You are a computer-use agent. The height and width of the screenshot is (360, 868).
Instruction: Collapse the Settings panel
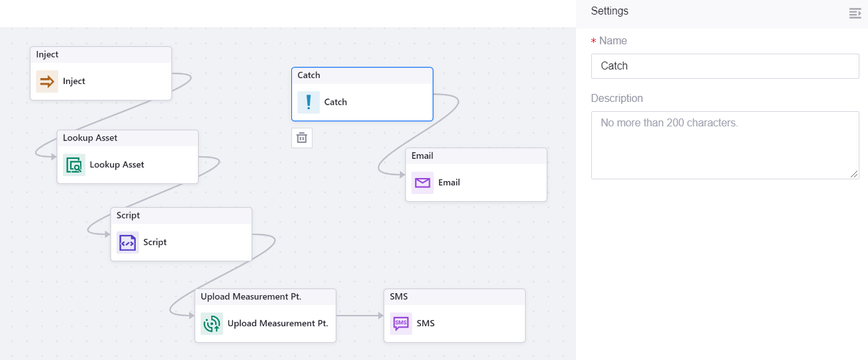pos(855,13)
